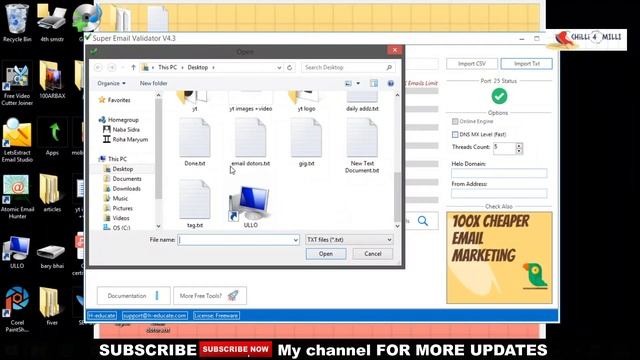Click the H-educate status bar link

[102, 316]
